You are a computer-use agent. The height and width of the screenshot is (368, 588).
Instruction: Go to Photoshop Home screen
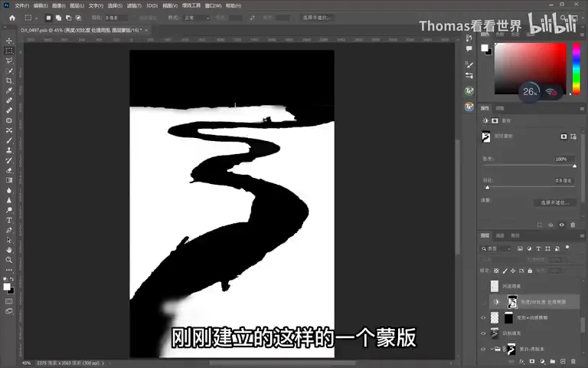pos(12,18)
